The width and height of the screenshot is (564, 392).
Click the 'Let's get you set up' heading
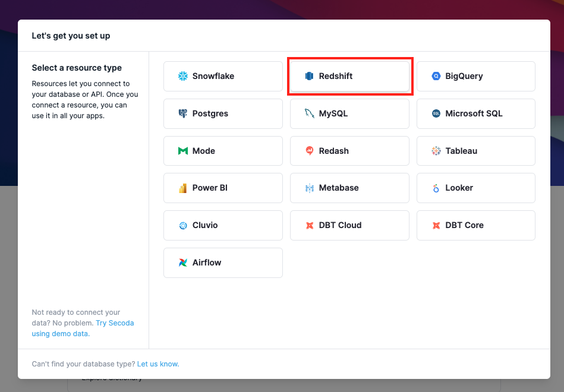tap(71, 36)
